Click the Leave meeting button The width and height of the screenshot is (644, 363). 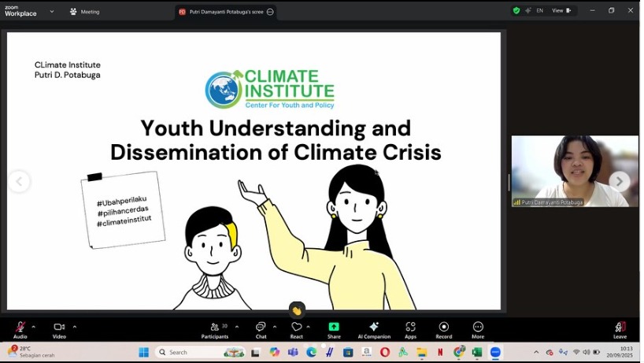(620, 328)
